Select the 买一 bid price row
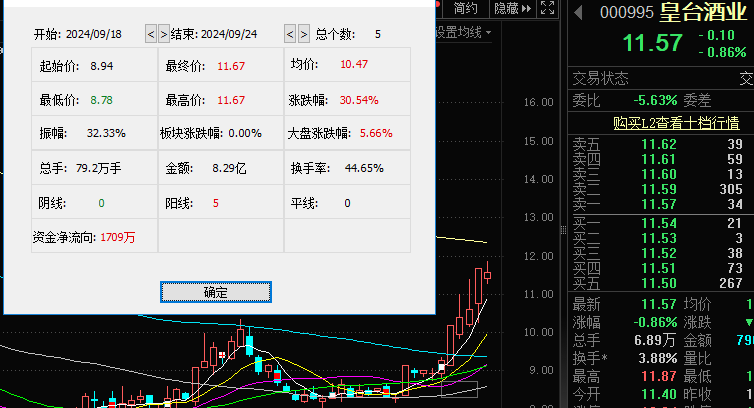Viewport: 754px width, 408px height. point(661,222)
